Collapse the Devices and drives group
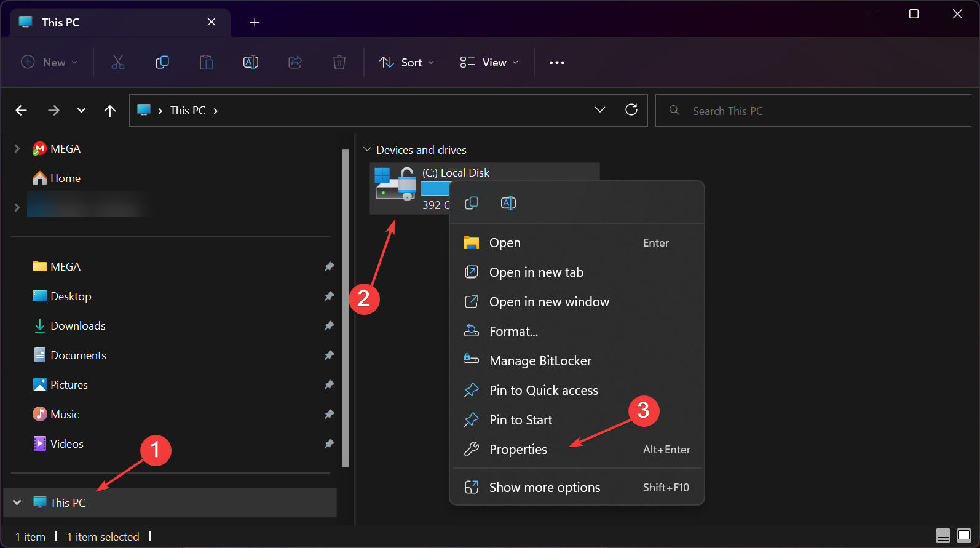Viewport: 980px width, 548px height. tap(368, 149)
